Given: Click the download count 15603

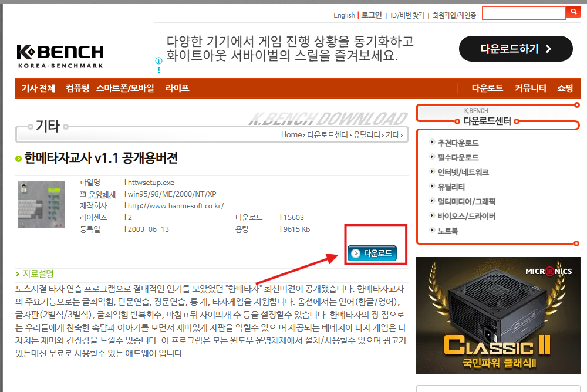Looking at the screenshot, I should 293,218.
